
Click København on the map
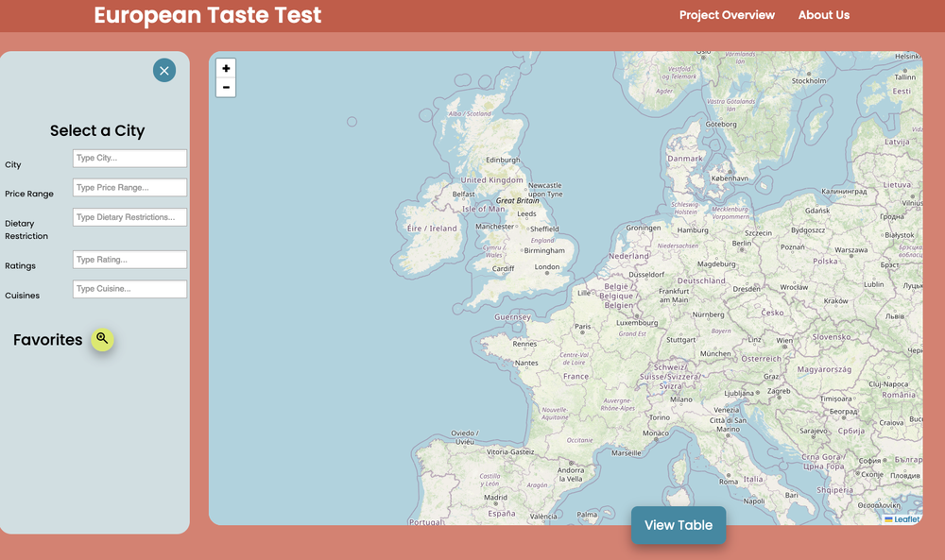(730, 178)
